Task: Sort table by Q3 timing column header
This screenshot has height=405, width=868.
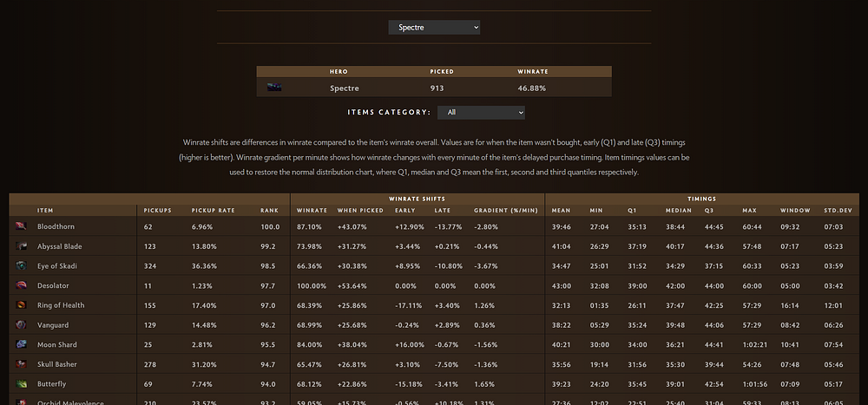Action: (x=709, y=210)
